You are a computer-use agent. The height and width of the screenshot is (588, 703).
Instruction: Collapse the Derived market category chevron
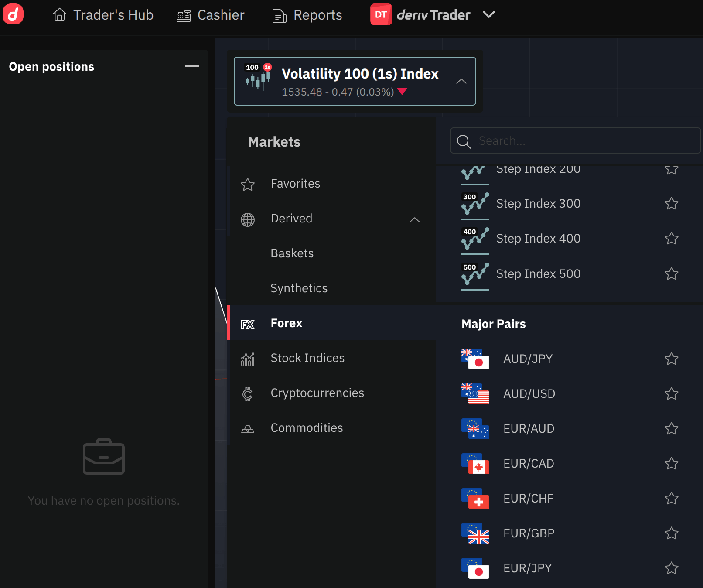coord(414,220)
